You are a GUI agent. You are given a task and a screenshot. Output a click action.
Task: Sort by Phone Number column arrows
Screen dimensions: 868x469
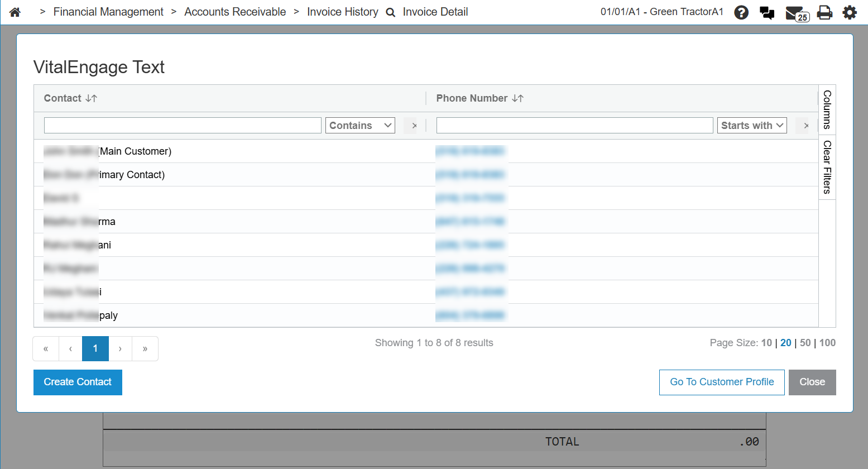(x=518, y=98)
